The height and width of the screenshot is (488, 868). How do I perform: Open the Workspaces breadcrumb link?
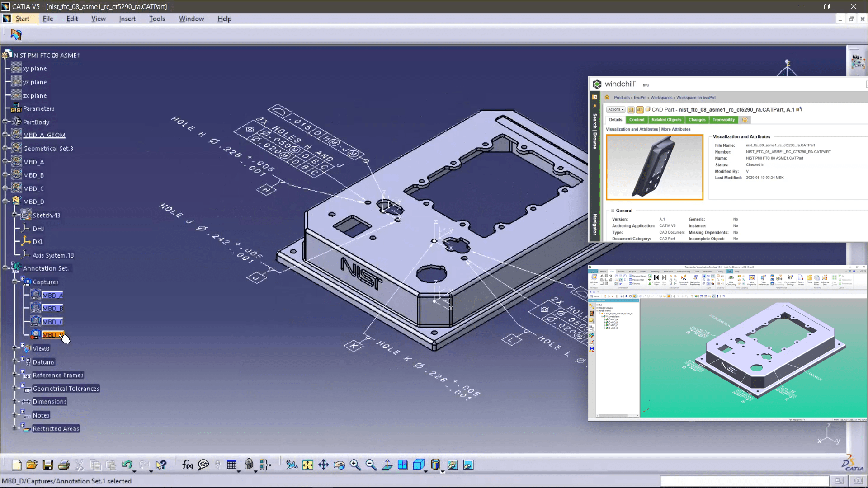[x=661, y=97]
